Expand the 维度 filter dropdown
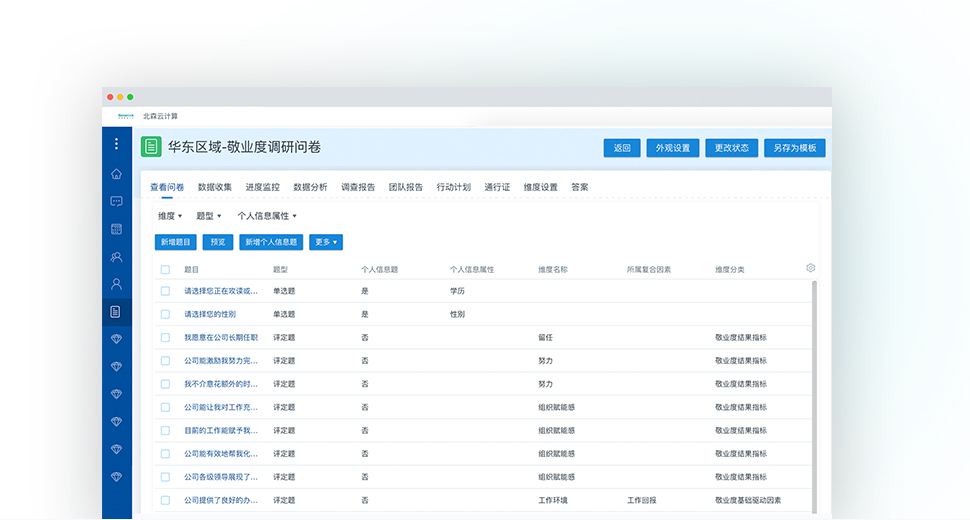The height and width of the screenshot is (520, 970). 170,216
